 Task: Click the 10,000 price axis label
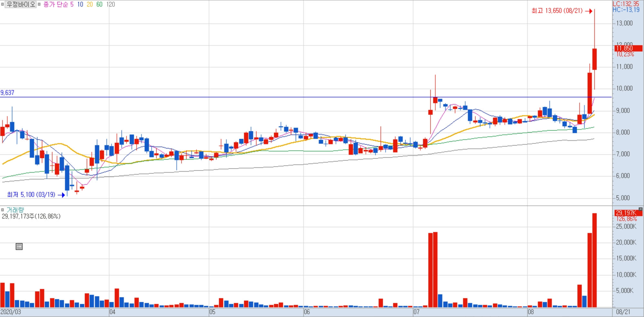tap(624, 89)
